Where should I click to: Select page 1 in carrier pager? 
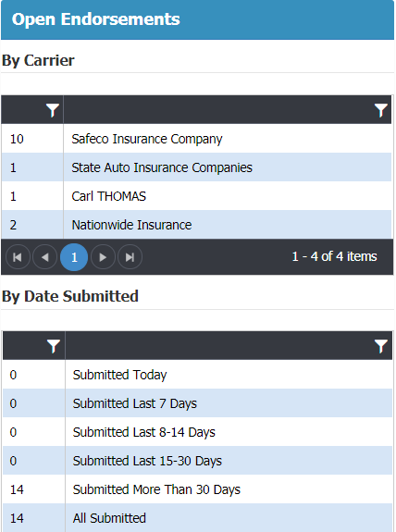pyautogui.click(x=74, y=257)
